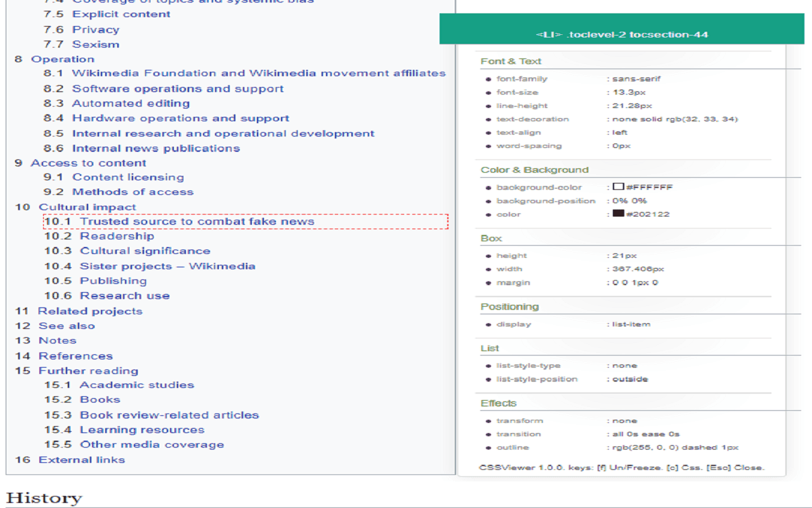Collapse the Effects section
Viewport: 812px width, 508px height.
[499, 403]
